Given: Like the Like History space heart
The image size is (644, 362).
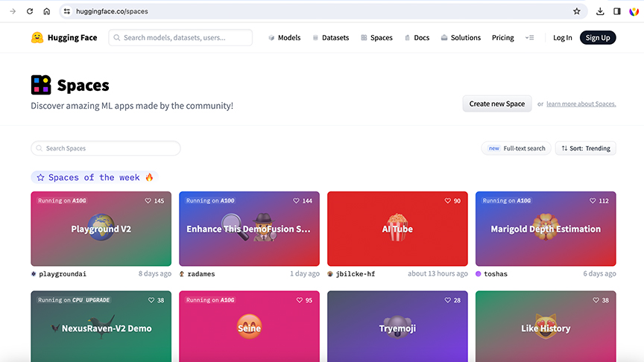Looking at the screenshot, I should tap(596, 300).
